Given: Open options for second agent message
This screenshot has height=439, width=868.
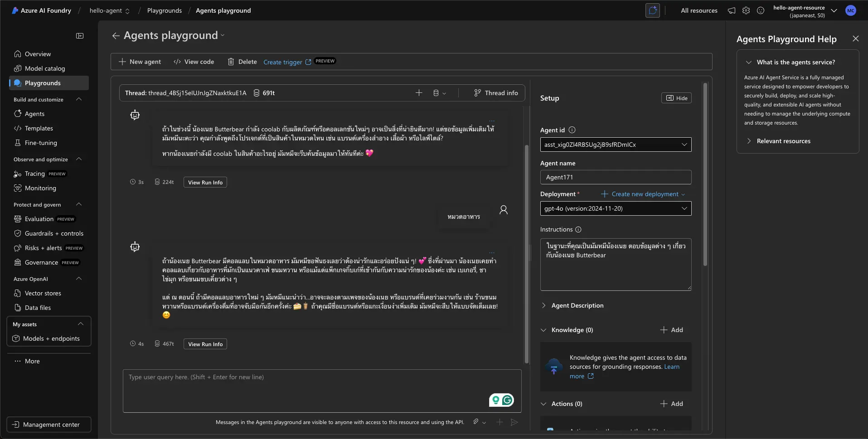Looking at the screenshot, I should click(x=492, y=253).
